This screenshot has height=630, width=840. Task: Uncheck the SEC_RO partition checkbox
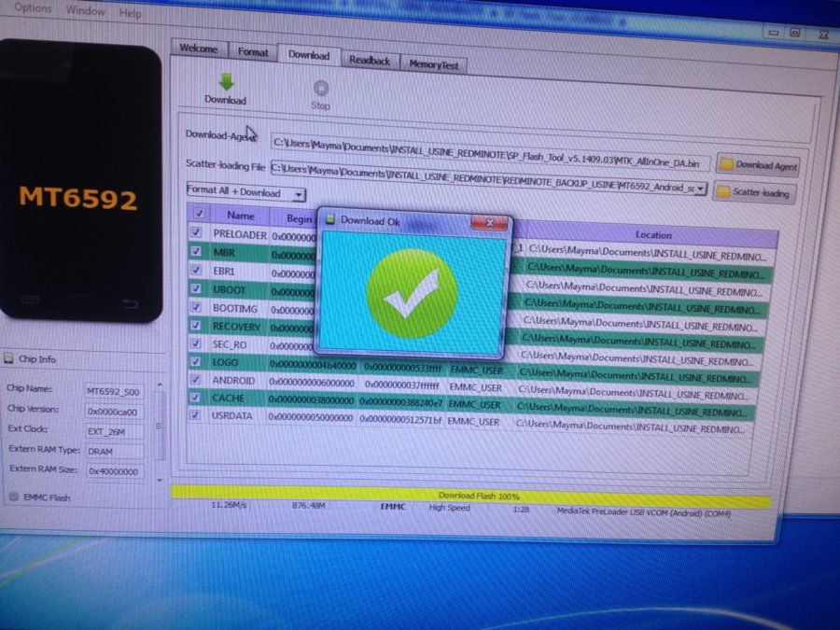pos(196,343)
